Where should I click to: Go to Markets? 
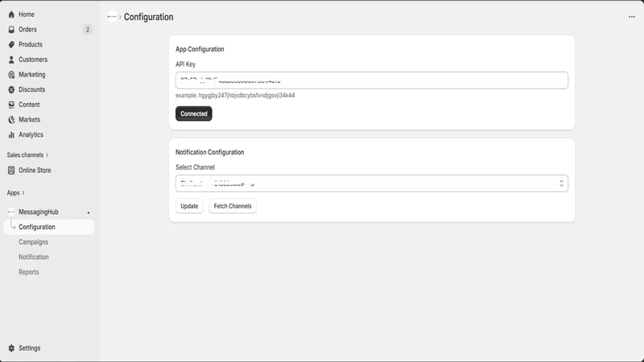[29, 120]
